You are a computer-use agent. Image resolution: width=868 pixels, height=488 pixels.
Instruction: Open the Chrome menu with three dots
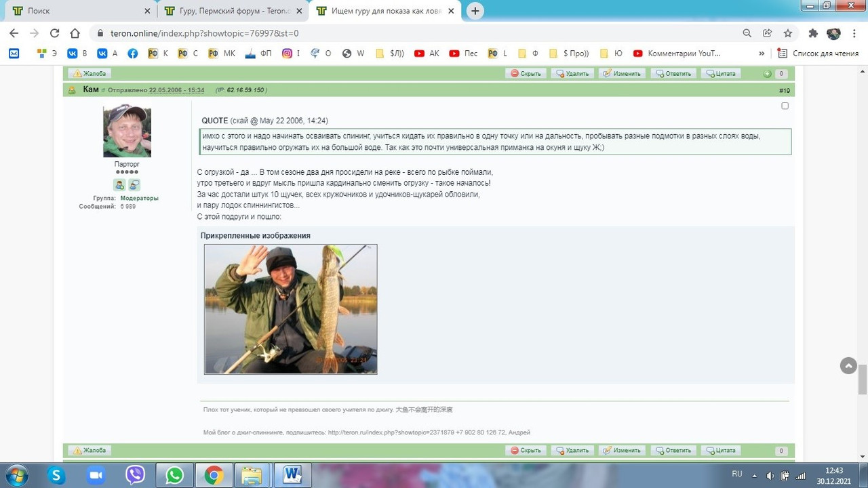854,33
